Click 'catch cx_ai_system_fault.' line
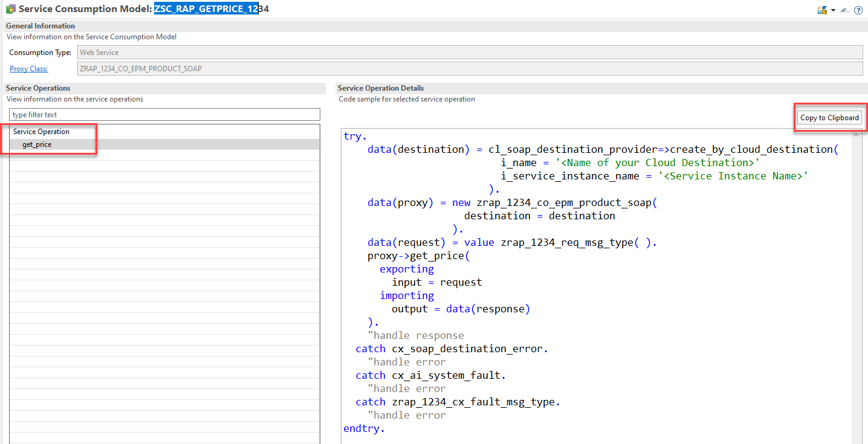The height and width of the screenshot is (444, 868). (x=431, y=376)
